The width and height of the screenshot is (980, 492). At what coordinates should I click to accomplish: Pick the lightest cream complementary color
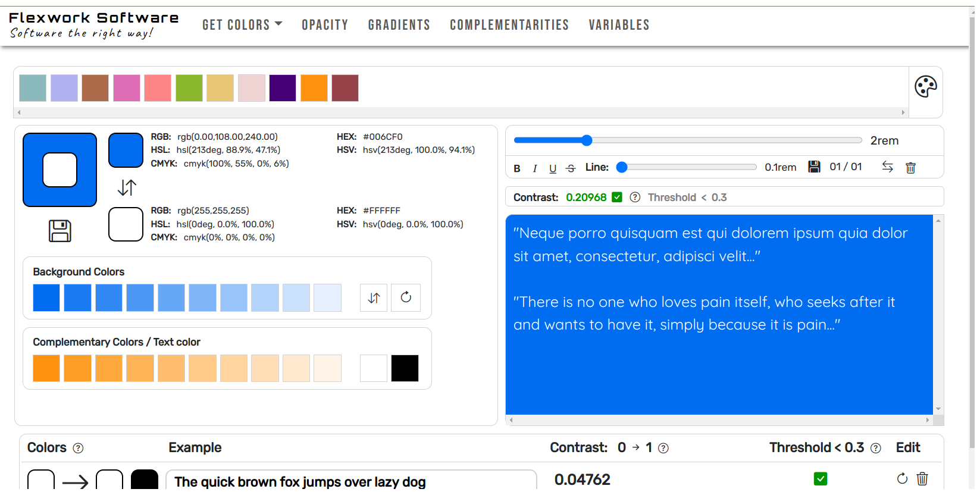click(327, 368)
